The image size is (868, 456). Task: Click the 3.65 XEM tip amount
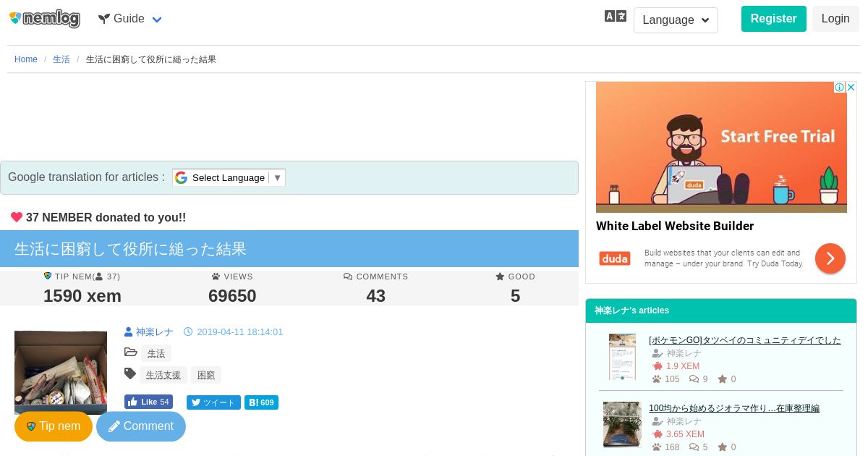(x=685, y=434)
